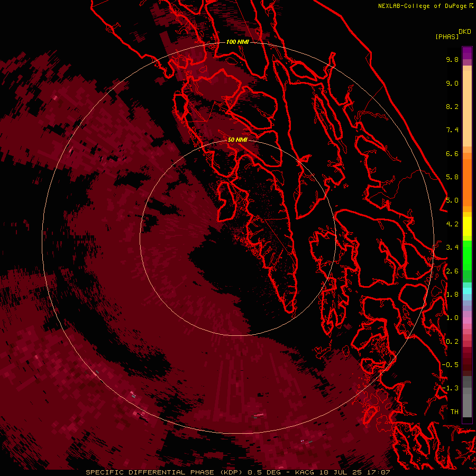476x476 pixels.
Task: Click the 50 NMI range ring label
Action: [237, 140]
